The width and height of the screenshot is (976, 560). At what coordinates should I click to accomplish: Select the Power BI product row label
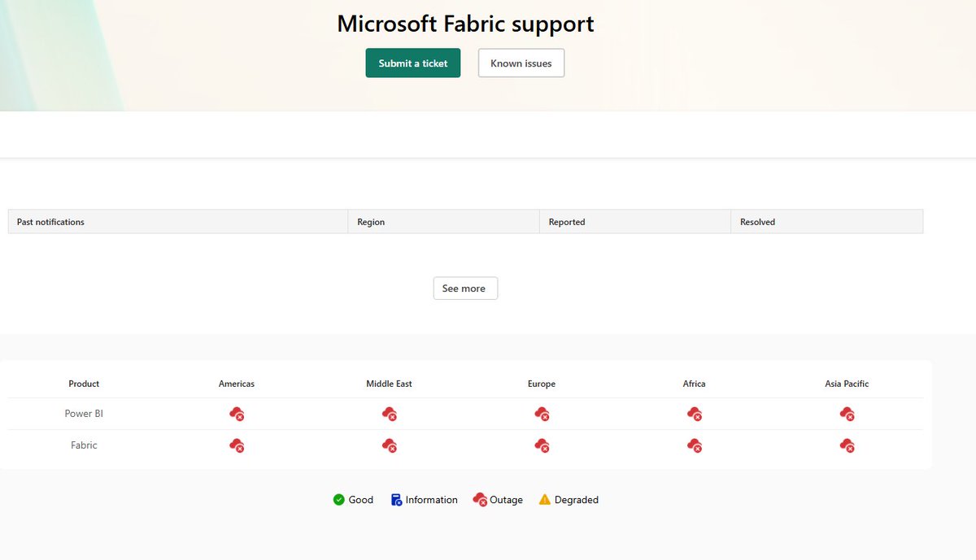[84, 414]
